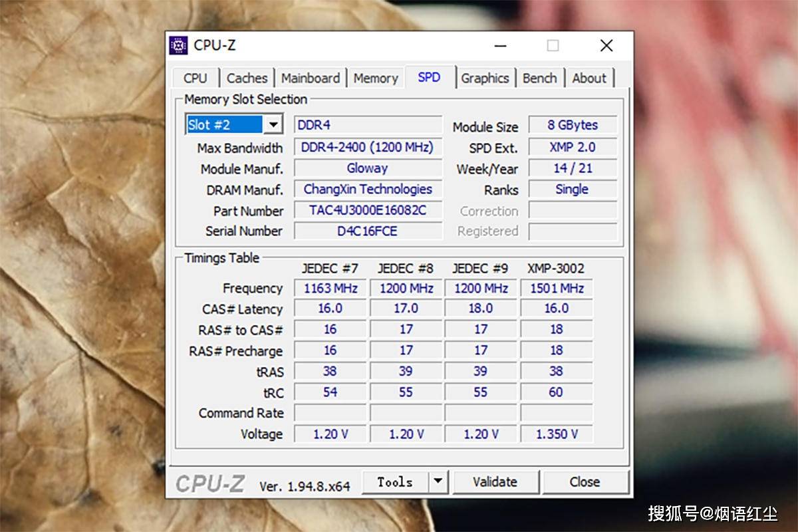This screenshot has height=532, width=798.
Task: Open the Tools dropdown arrow
Action: click(x=438, y=482)
